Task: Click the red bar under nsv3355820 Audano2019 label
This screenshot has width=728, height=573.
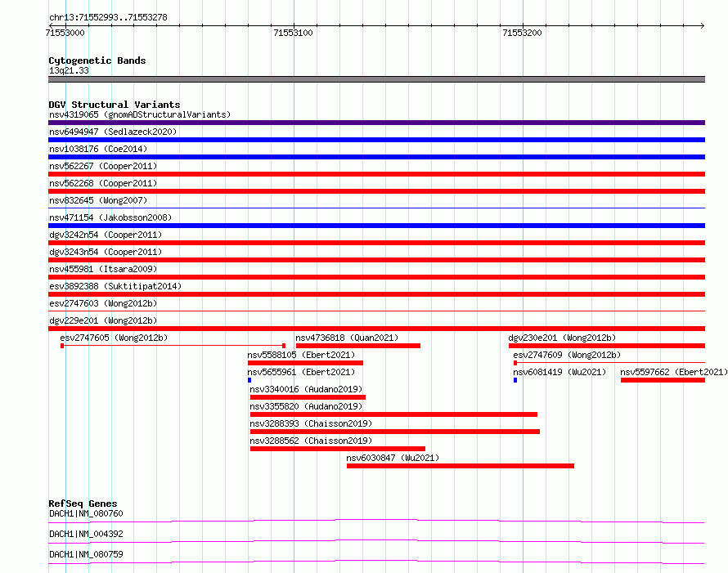Action: point(393,414)
